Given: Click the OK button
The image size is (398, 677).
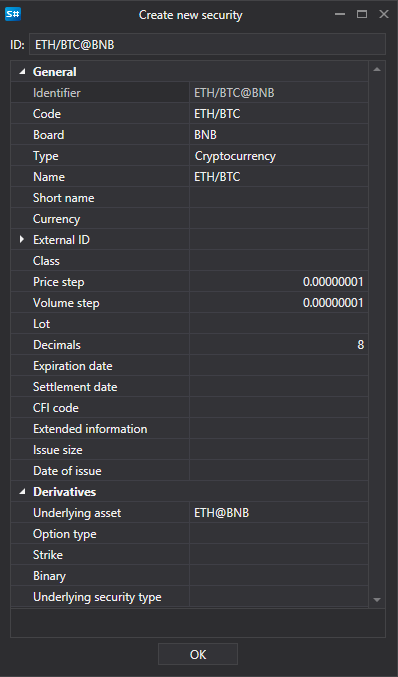Looking at the screenshot, I should pyautogui.click(x=198, y=654).
